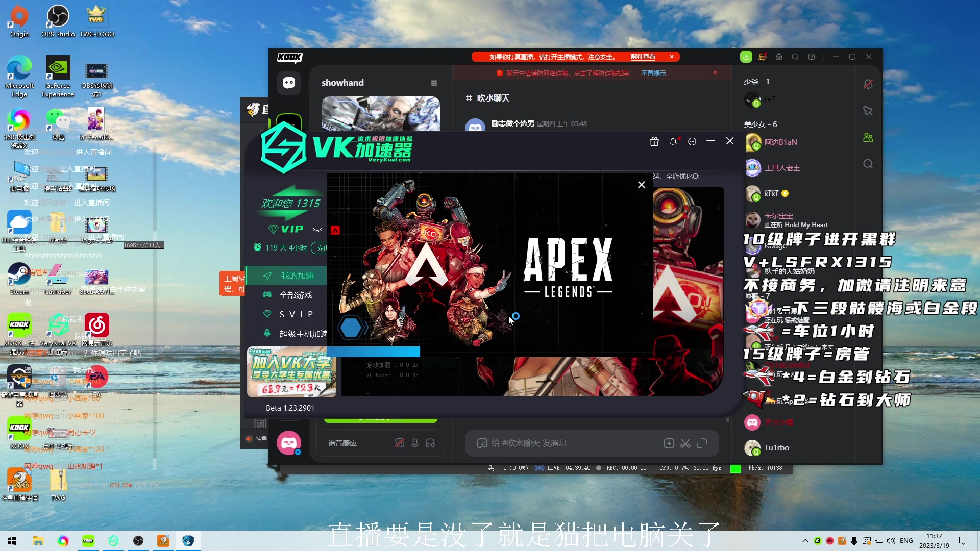Dismiss the red streaming mode banner

672,57
